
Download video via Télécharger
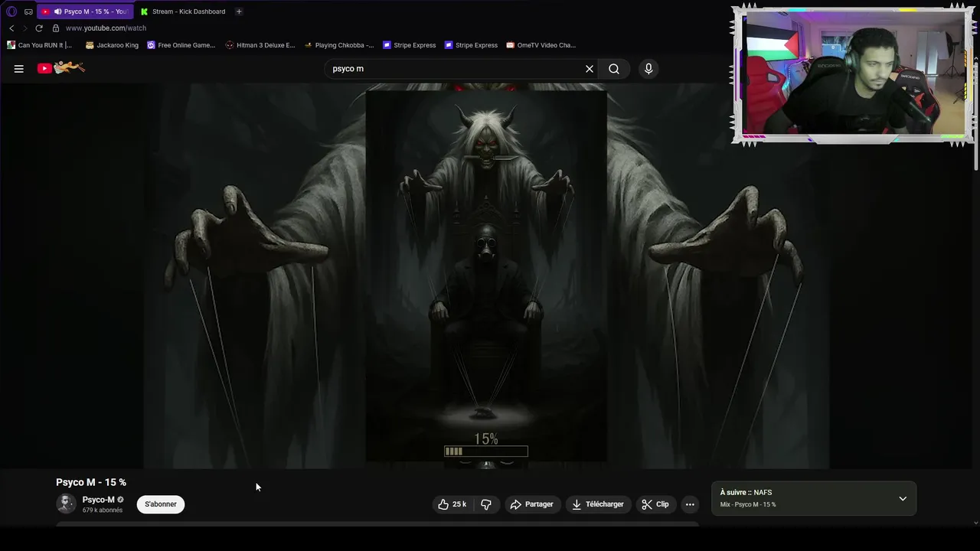pyautogui.click(x=597, y=504)
